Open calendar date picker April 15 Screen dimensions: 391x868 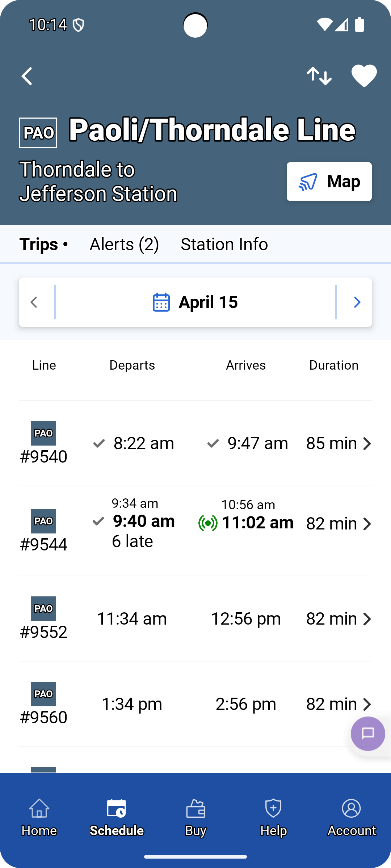point(195,302)
